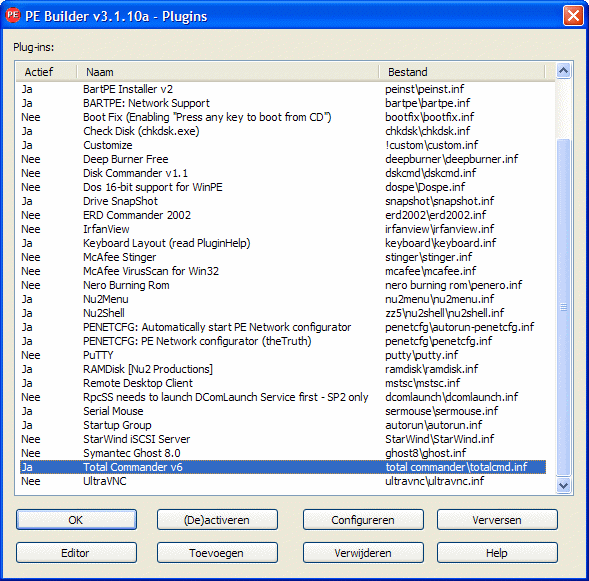
Task: Click the Help button
Action: point(497,553)
